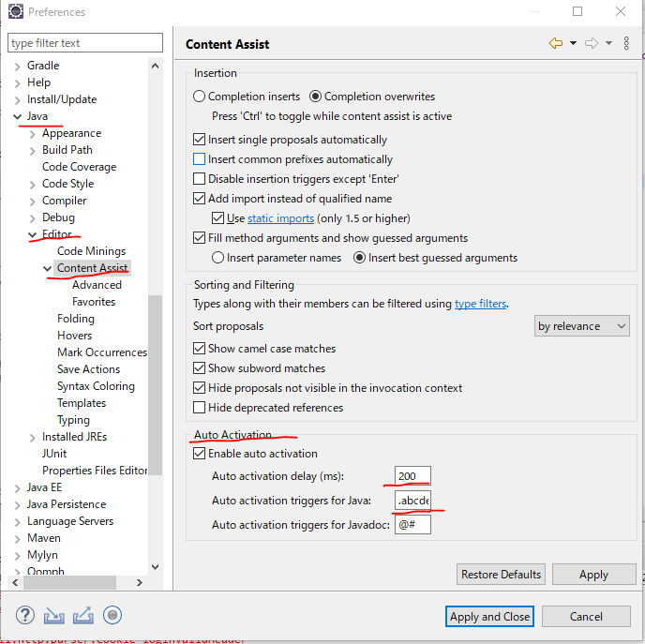Image resolution: width=645 pixels, height=644 pixels.
Task: Open Sort proposals by relevance dropdown
Action: point(581,326)
